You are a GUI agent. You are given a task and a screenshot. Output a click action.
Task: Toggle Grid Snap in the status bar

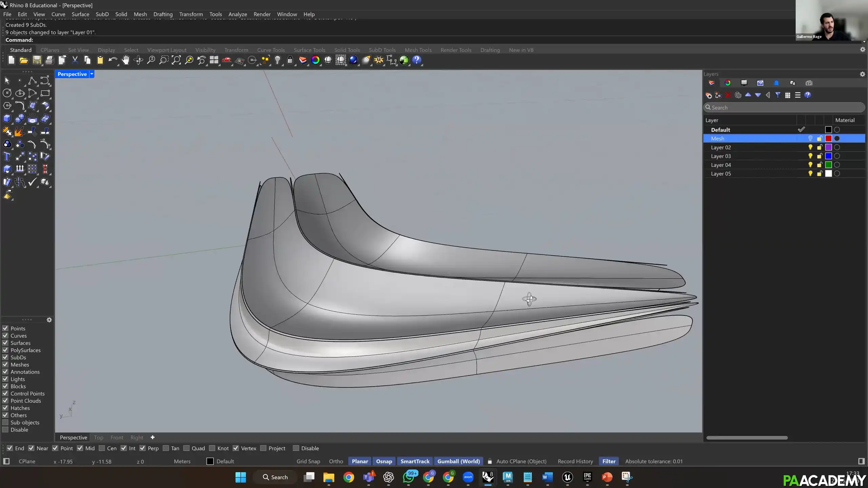click(x=308, y=461)
